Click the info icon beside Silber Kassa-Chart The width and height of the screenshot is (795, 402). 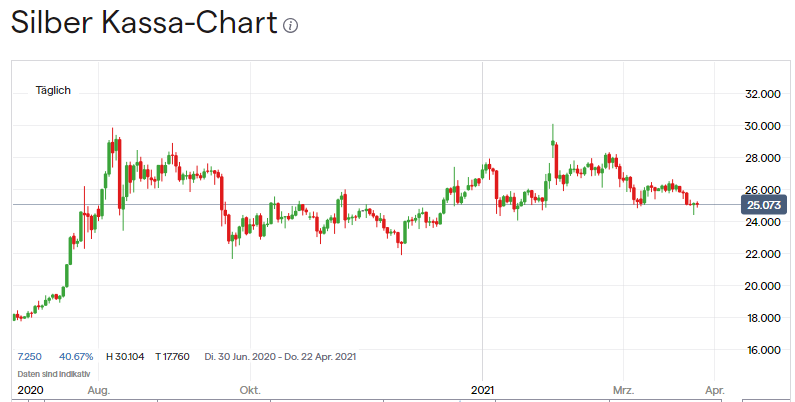291,26
